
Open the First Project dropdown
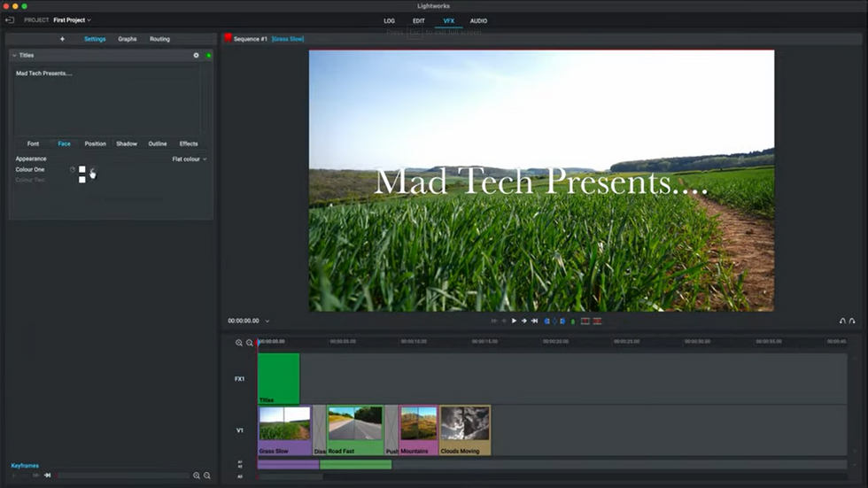coord(73,19)
